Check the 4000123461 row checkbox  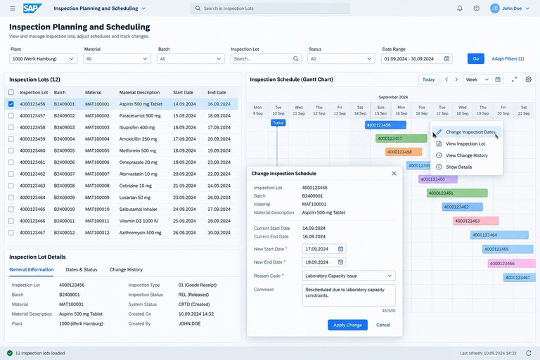11,162
